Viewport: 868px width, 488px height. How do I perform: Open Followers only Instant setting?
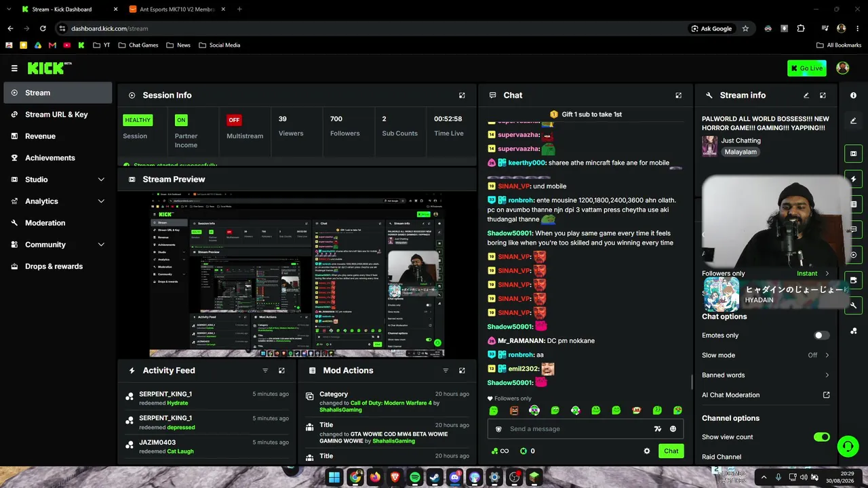tap(812, 274)
